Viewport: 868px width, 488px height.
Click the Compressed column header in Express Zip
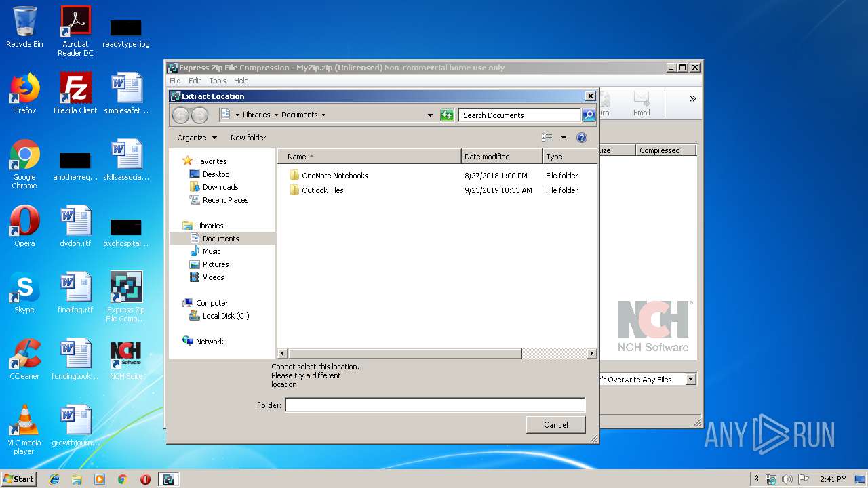click(666, 150)
